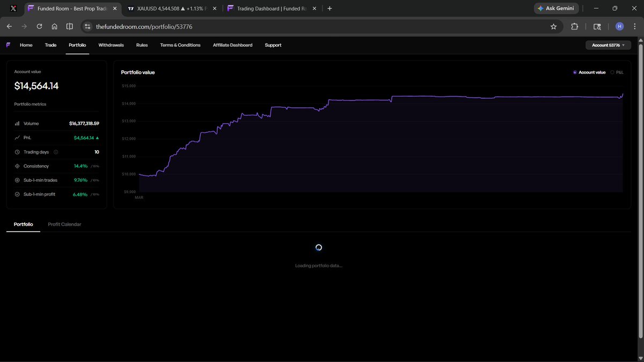The width and height of the screenshot is (644, 362).
Task: Reload the page with the refresh icon
Action: [x=39, y=26]
